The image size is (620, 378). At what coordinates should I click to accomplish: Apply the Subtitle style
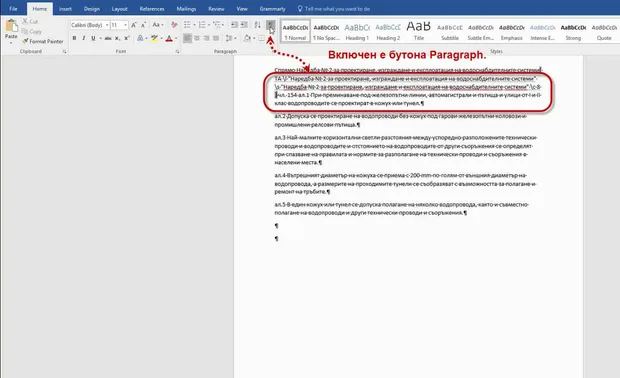coord(450,31)
